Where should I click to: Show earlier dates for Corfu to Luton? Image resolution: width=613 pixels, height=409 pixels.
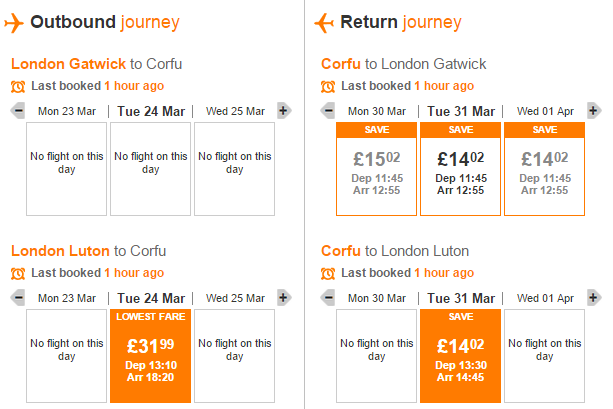[x=328, y=298]
